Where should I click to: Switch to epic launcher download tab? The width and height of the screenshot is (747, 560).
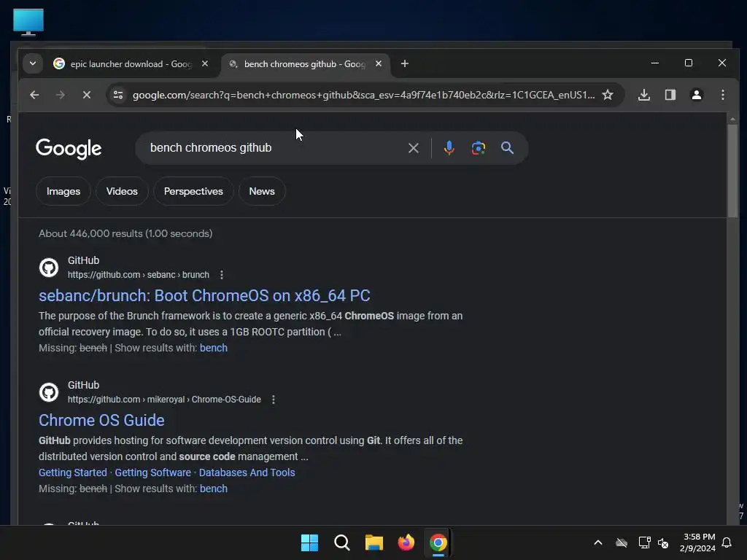coord(131,64)
